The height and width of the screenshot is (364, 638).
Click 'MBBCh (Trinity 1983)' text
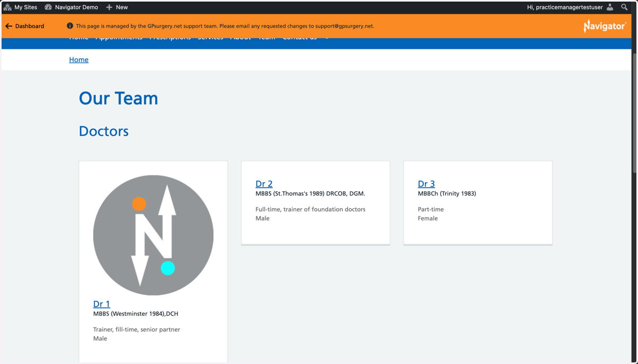tap(447, 193)
